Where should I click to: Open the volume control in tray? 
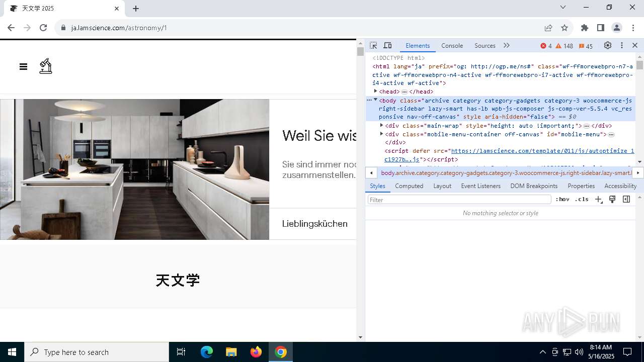pyautogui.click(x=579, y=352)
